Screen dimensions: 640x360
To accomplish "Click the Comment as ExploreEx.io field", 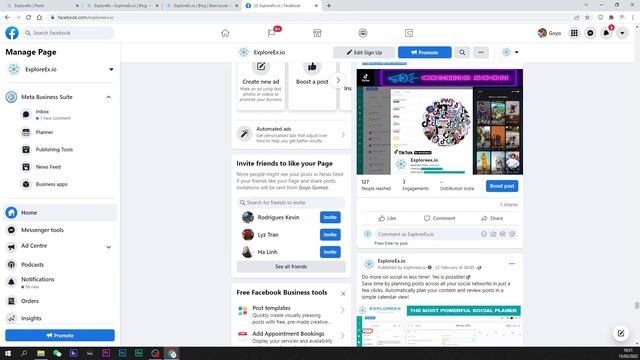I will (x=427, y=234).
